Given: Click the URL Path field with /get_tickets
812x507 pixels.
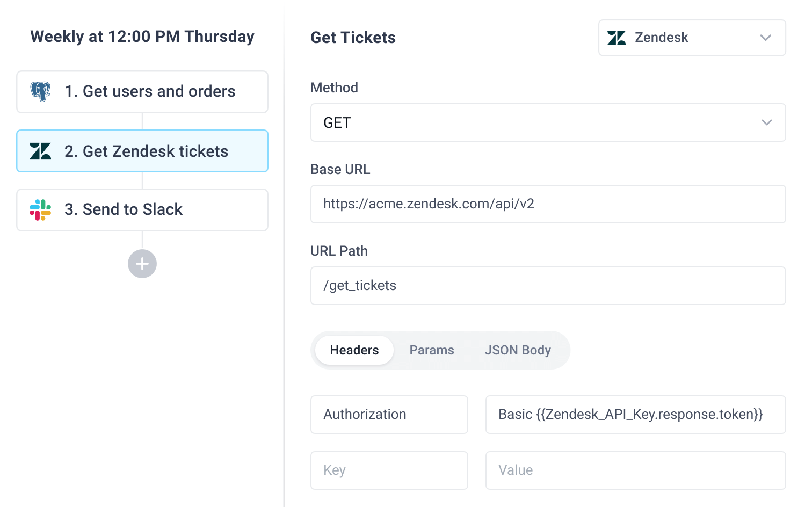Looking at the screenshot, I should (x=548, y=286).
